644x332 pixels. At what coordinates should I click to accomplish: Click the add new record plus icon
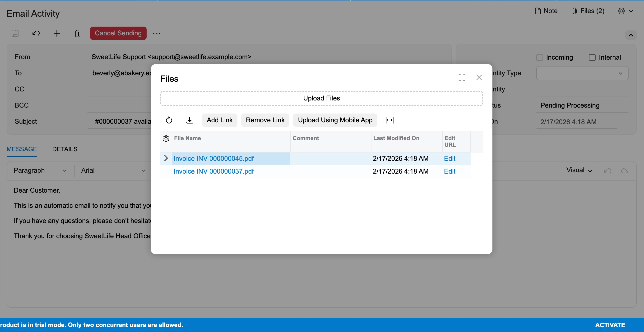click(x=57, y=33)
